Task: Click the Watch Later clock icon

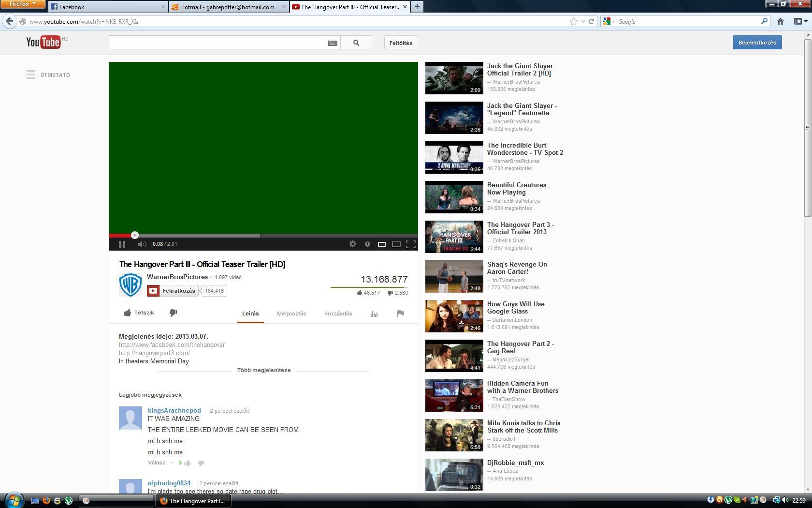Action: (367, 244)
